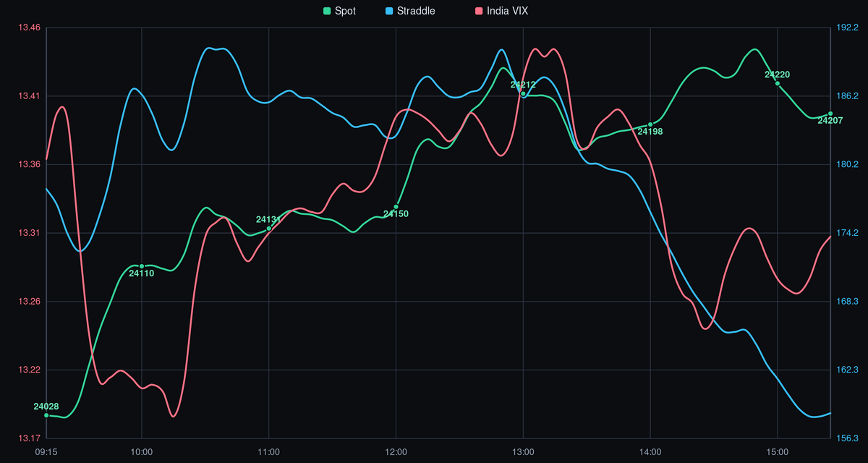Toggle the India VIX legend entry
The image size is (868, 463).
[503, 11]
